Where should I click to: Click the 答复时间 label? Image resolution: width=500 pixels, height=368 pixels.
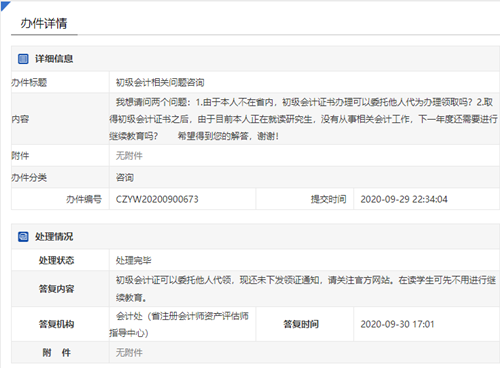tap(301, 324)
